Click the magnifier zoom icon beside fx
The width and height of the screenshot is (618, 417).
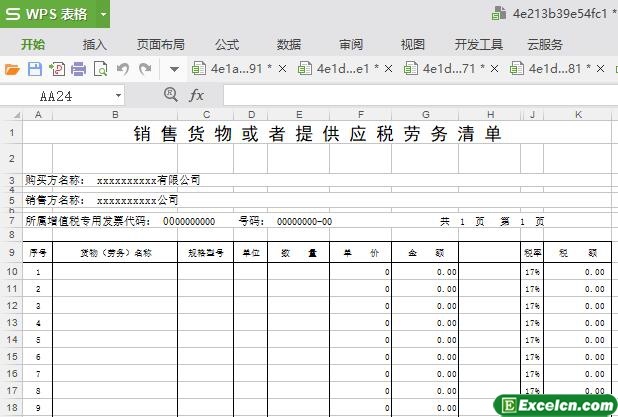[170, 95]
